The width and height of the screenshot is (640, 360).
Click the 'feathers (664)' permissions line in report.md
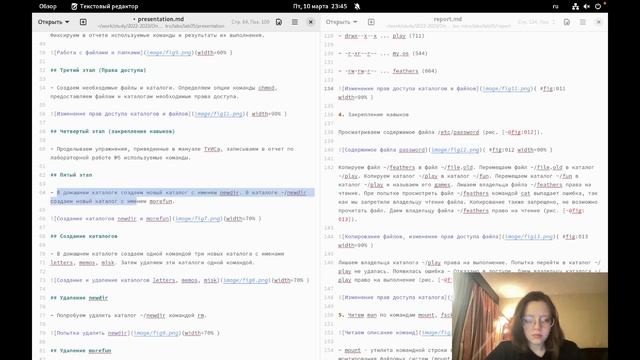click(x=388, y=71)
